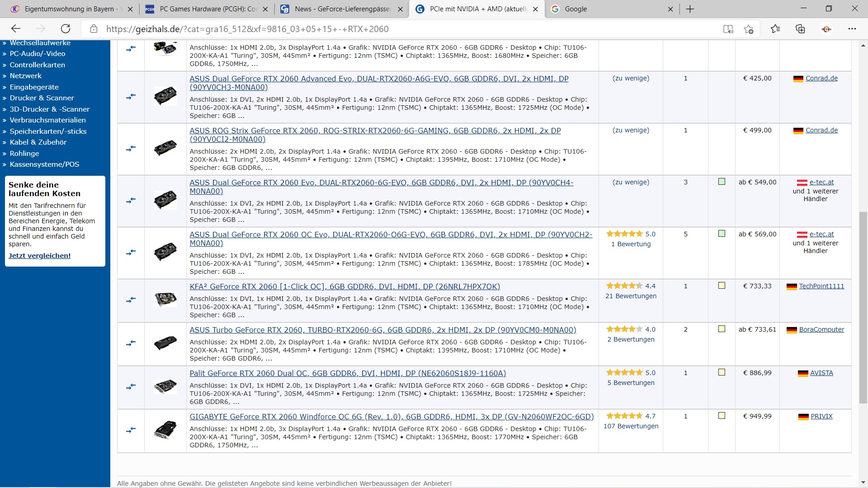Click the page vertical scrollbar thumb
This screenshot has height=488, width=868.
click(863, 307)
